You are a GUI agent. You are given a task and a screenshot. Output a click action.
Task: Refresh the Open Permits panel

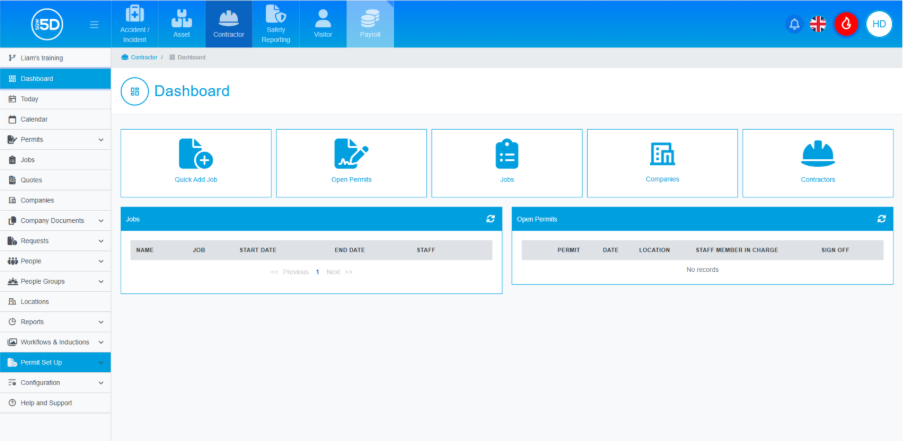pos(881,218)
